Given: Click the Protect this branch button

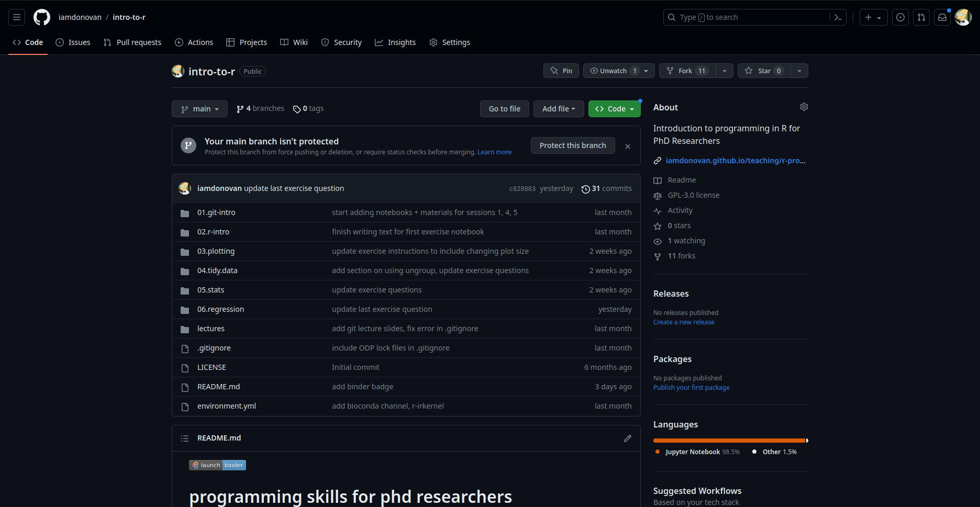Looking at the screenshot, I should click(x=573, y=145).
